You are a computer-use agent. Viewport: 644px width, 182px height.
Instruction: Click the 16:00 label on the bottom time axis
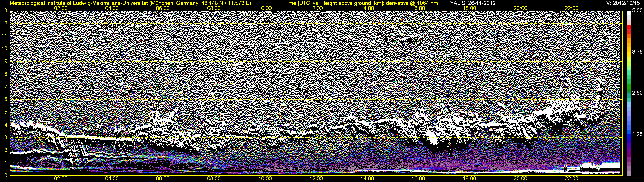coord(418,179)
